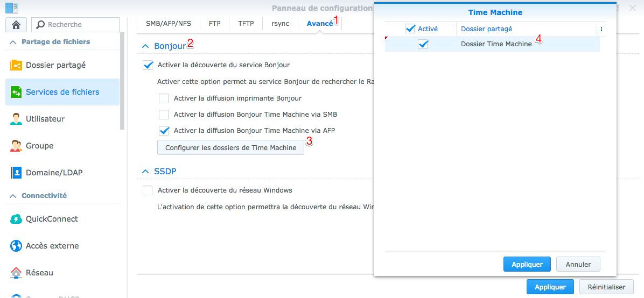Click the Réseau house icon
644x298 pixels.
(16, 273)
